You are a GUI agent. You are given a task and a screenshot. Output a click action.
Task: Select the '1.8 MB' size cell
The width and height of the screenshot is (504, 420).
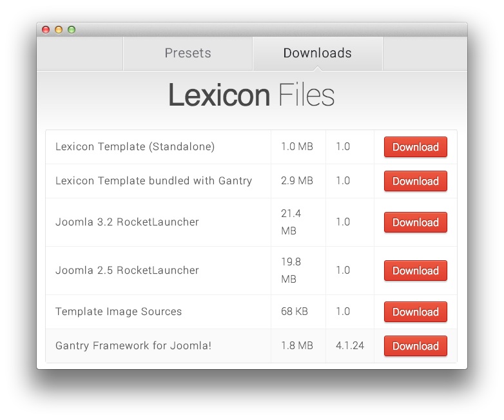(297, 346)
